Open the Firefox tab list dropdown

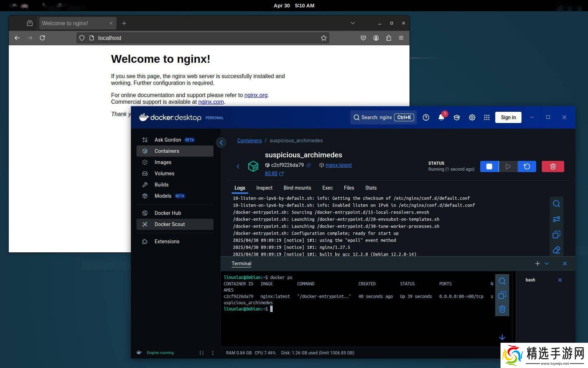[352, 23]
